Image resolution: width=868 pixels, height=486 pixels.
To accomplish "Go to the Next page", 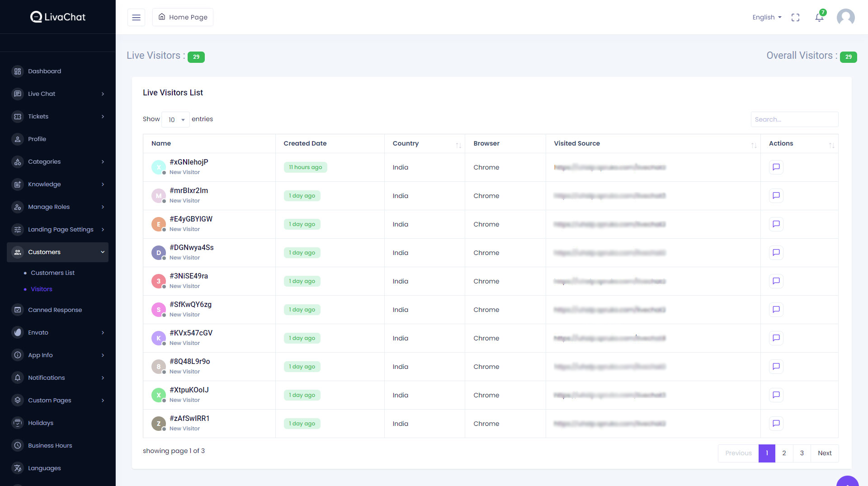I will (825, 453).
